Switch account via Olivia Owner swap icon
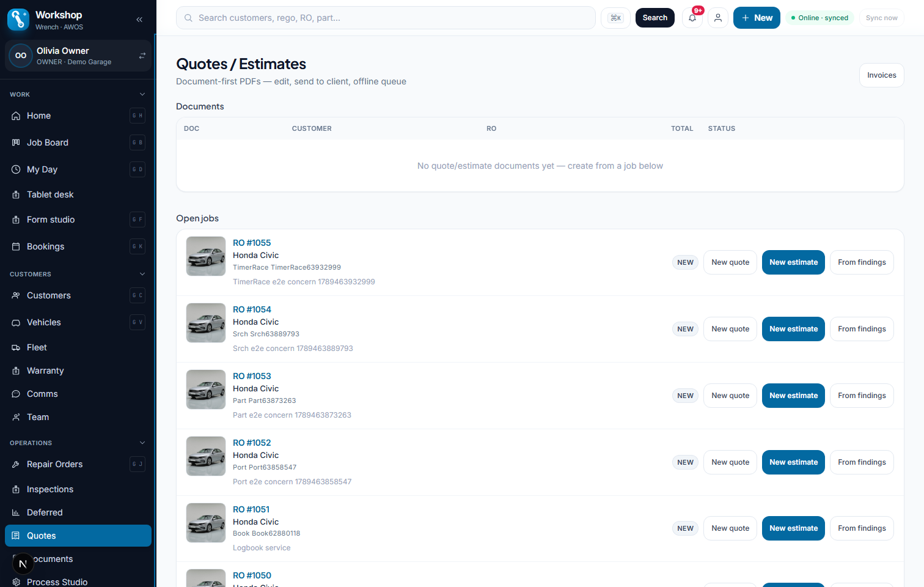The image size is (924, 587). click(x=142, y=56)
